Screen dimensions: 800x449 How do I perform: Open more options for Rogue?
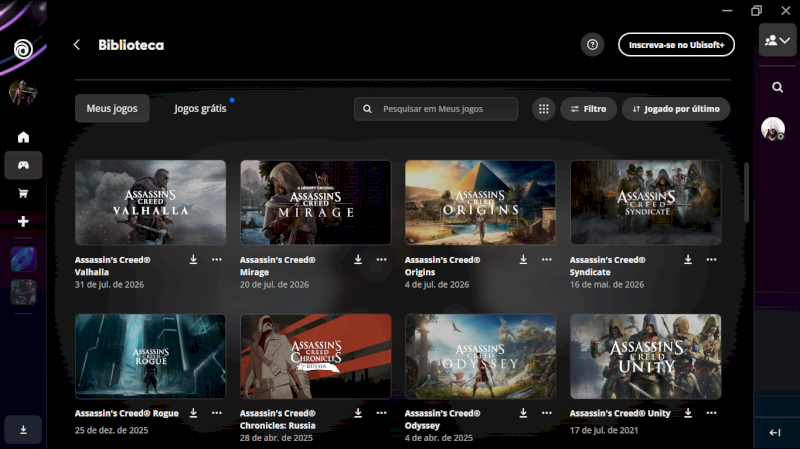(217, 413)
